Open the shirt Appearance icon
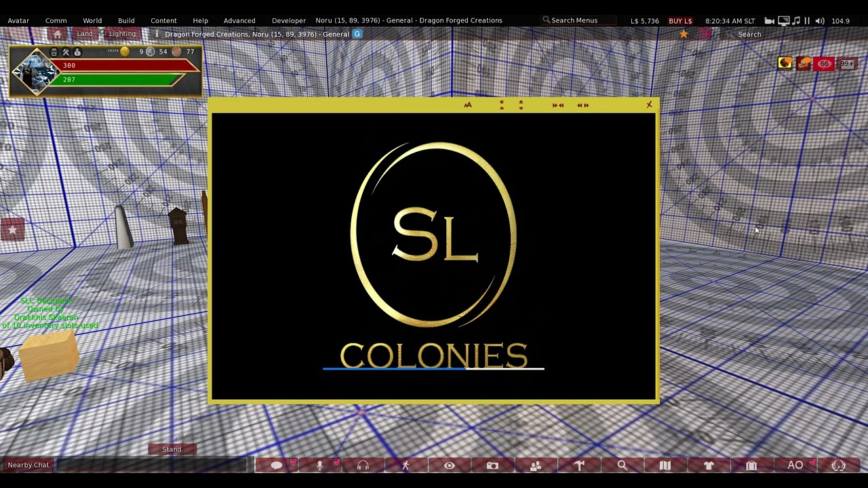 pyautogui.click(x=709, y=466)
